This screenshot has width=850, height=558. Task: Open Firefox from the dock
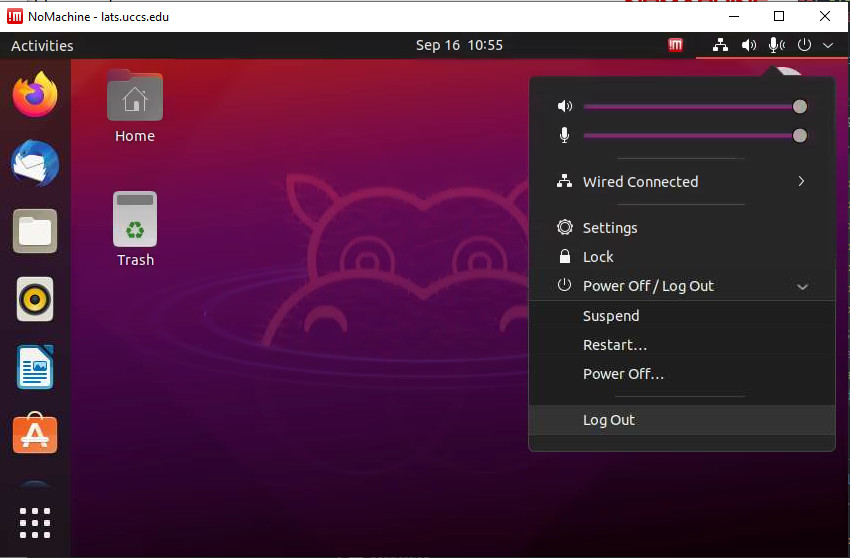point(35,94)
